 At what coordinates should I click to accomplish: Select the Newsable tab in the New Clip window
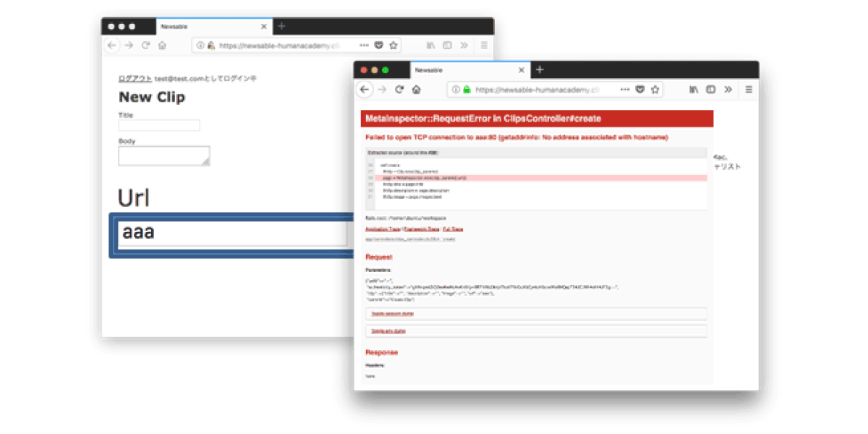[214, 27]
